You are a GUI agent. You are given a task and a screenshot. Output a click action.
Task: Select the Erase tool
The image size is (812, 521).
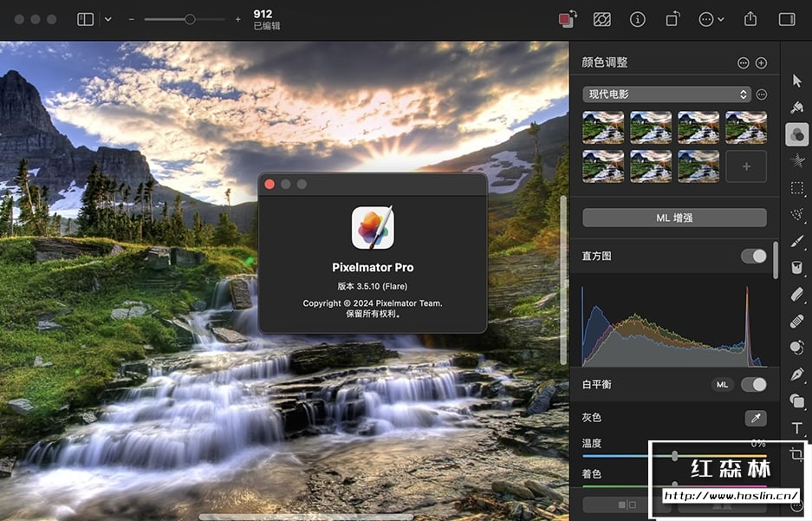tap(797, 294)
